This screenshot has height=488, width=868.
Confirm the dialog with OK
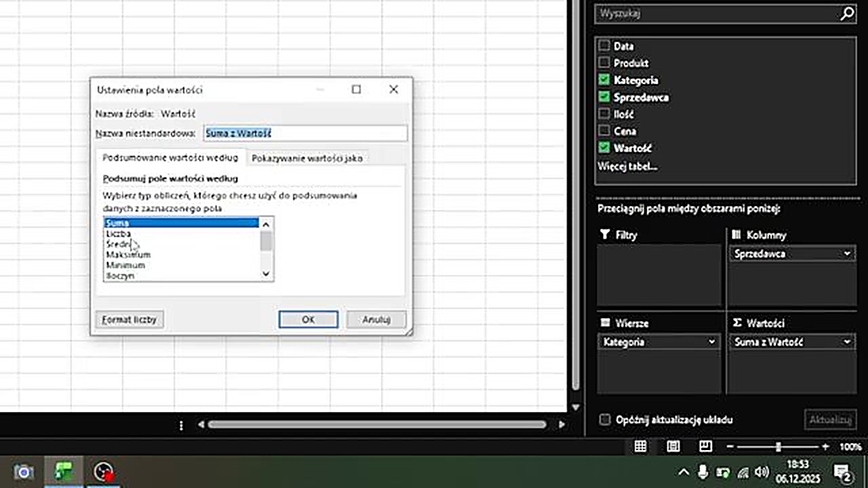click(x=308, y=319)
